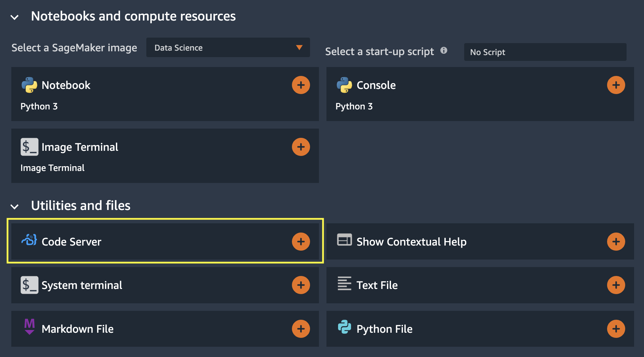This screenshot has height=357, width=644.
Task: Open the start-up script No Script dropdown
Action: [545, 52]
